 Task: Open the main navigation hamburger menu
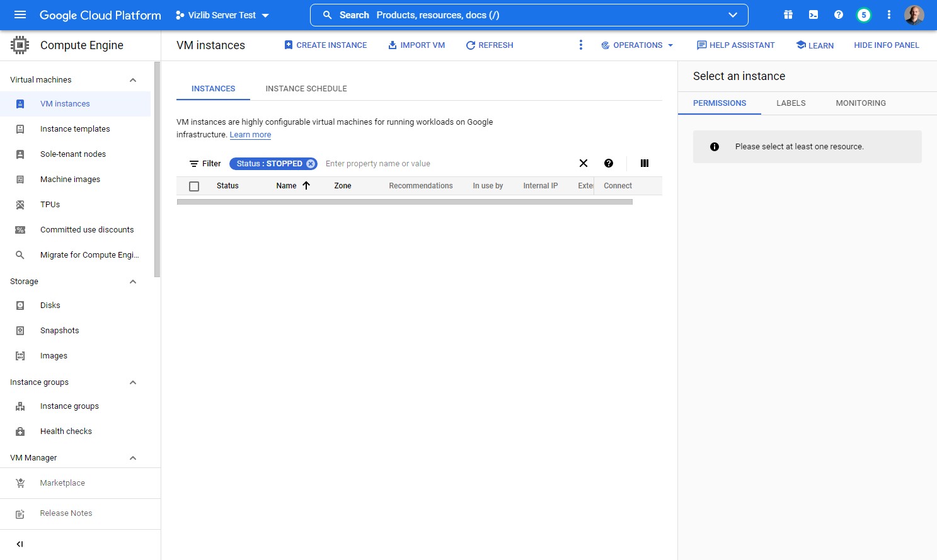click(x=20, y=14)
